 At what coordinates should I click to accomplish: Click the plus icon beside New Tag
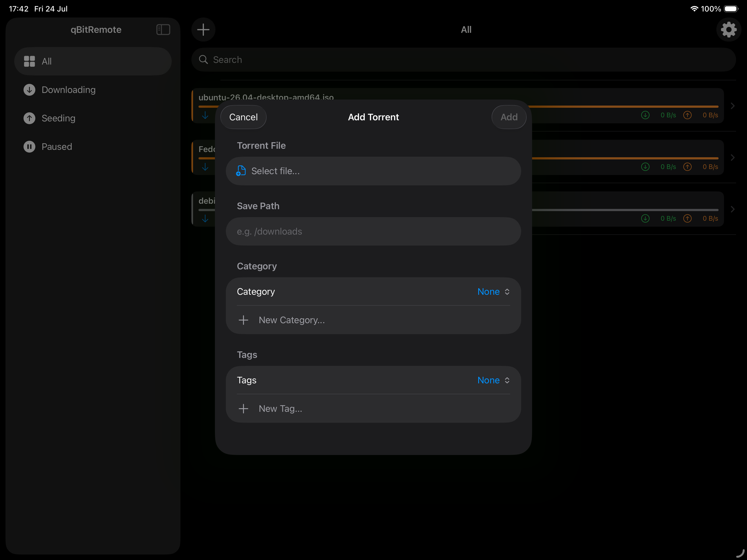pyautogui.click(x=243, y=409)
